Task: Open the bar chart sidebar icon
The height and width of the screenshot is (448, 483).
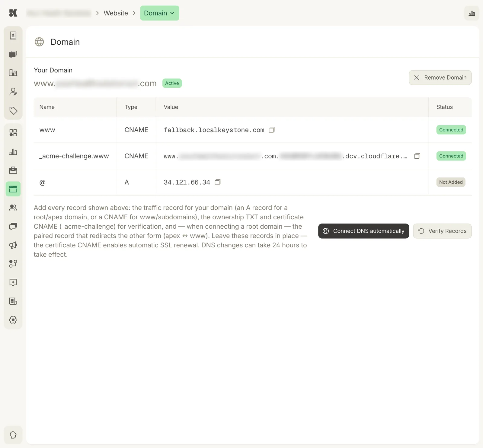Action: 13,151
